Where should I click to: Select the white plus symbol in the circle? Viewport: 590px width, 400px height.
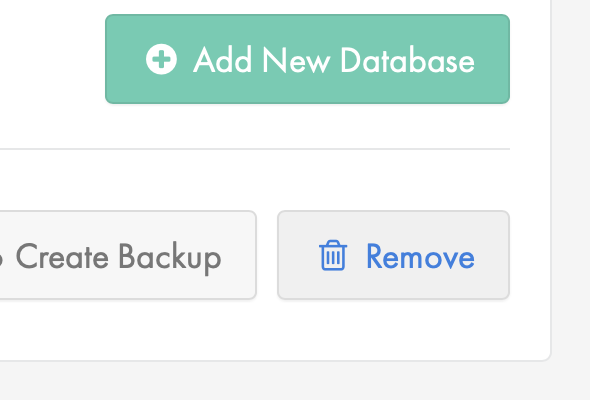[161, 59]
